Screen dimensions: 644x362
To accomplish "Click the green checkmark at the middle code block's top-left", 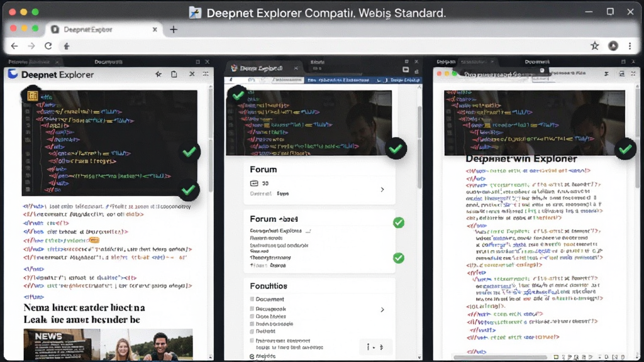I will pos(238,96).
